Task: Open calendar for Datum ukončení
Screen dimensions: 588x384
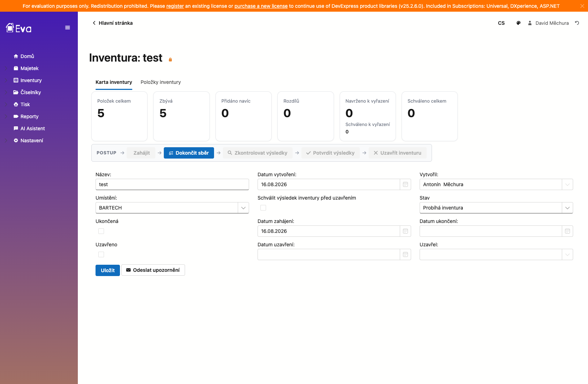Action: 567,231
